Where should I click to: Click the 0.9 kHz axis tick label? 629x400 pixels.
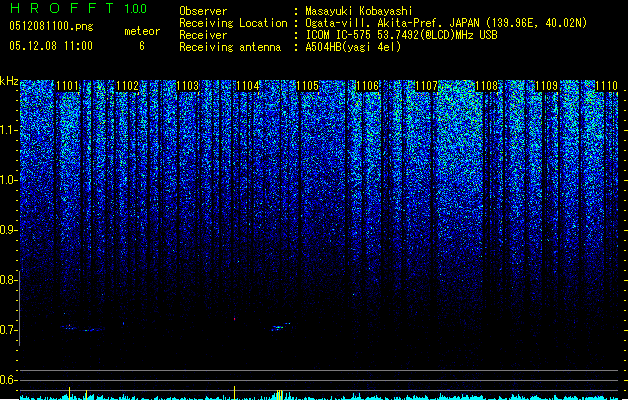pos(8,230)
